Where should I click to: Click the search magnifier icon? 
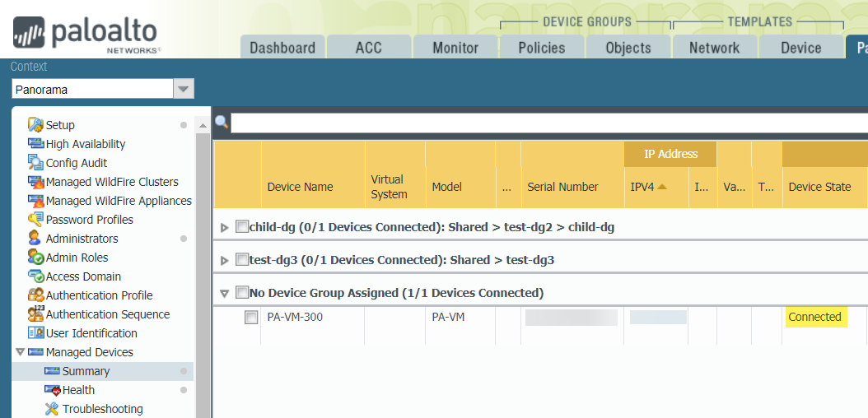tap(222, 122)
